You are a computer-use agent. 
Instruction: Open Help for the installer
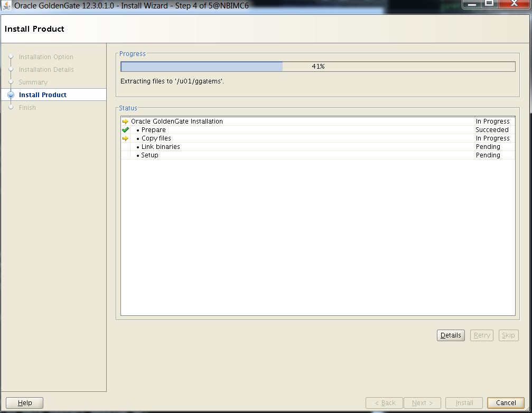pos(24,403)
